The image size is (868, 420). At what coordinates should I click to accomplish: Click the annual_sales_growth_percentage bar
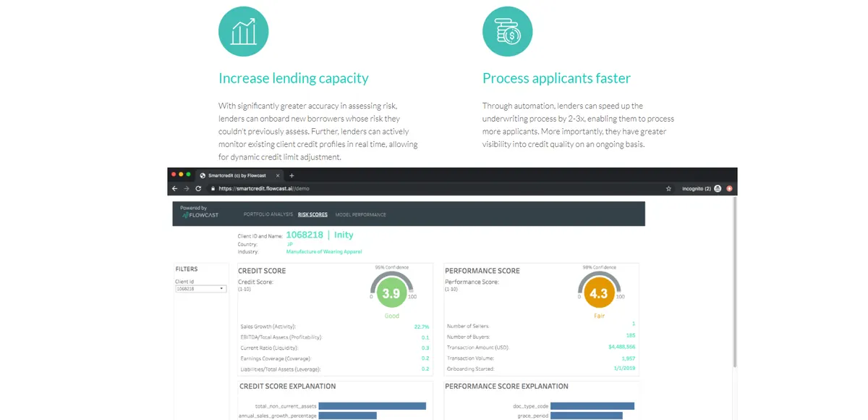coord(347,416)
